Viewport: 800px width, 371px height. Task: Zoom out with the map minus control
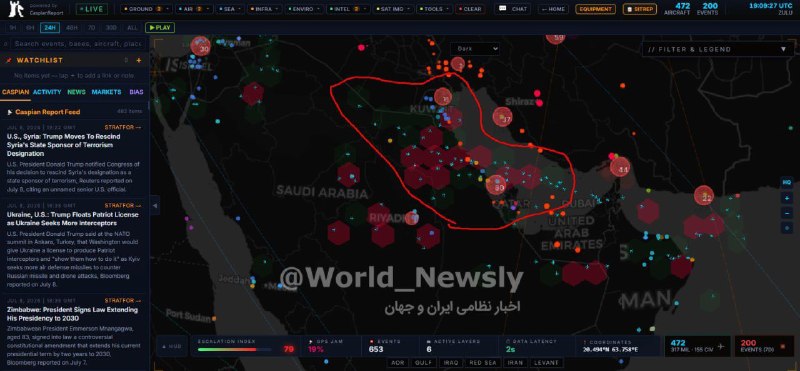point(786,212)
